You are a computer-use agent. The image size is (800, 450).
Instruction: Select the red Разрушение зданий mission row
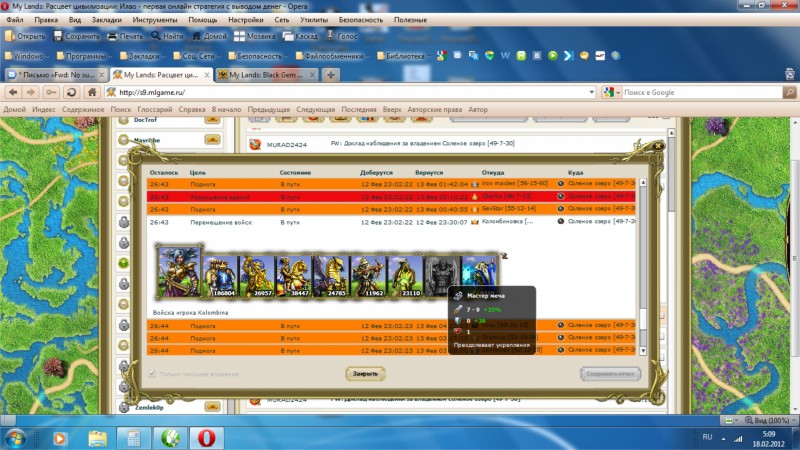tap(391, 196)
